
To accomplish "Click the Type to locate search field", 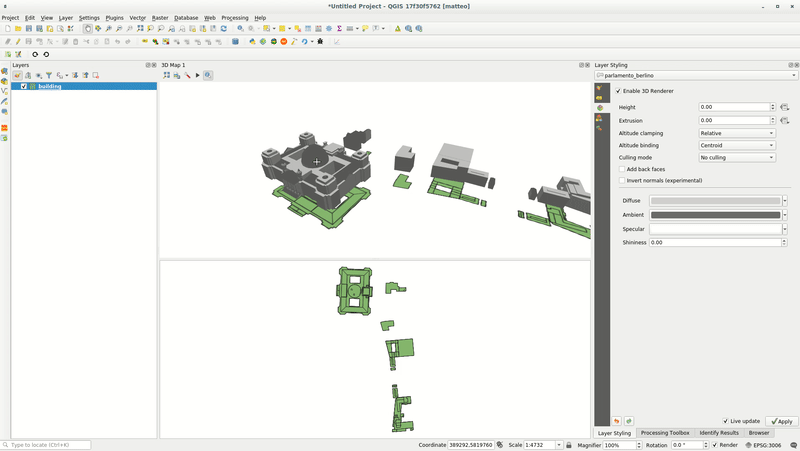I will coord(48,445).
